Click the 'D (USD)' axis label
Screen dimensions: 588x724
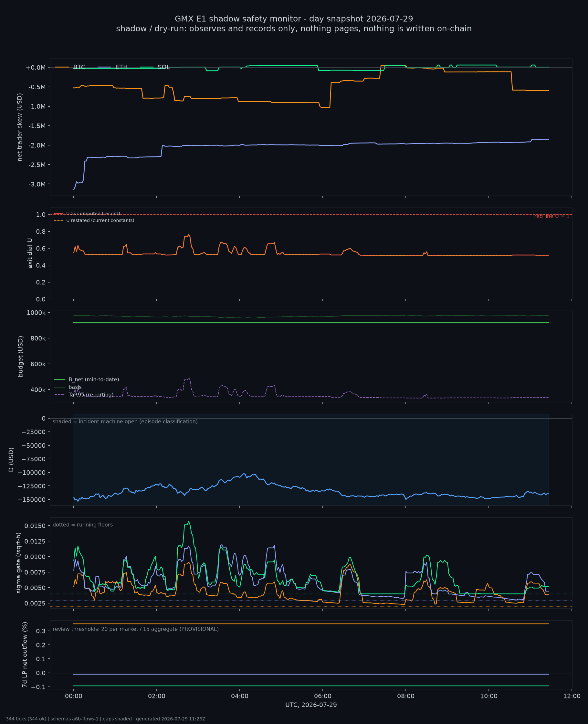click(11, 460)
